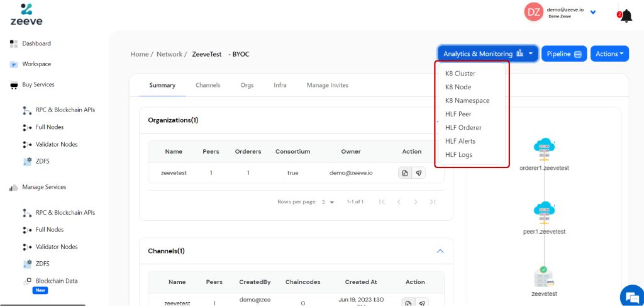Open the Actions dropdown
The image size is (644, 306).
[609, 54]
